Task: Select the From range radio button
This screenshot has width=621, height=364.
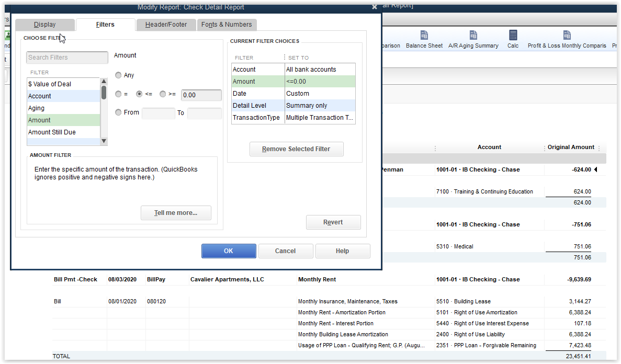Action: pyautogui.click(x=118, y=112)
